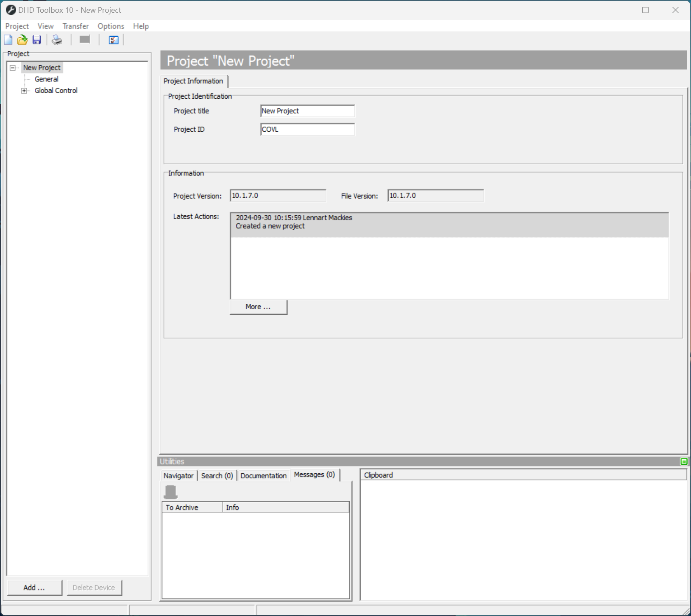Click inside the Project ID field
691x616 pixels.
[307, 129]
